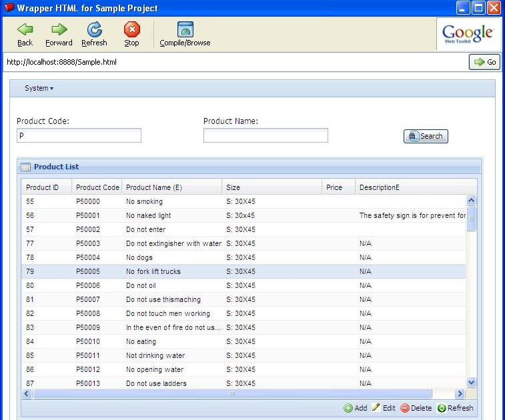Image resolution: width=505 pixels, height=420 pixels.
Task: Click the Go button by the address bar
Action: (x=484, y=62)
